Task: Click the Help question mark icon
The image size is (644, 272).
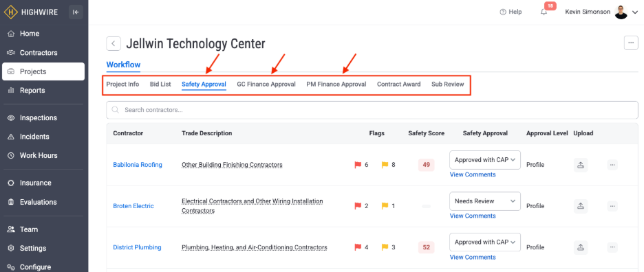Action: point(503,12)
